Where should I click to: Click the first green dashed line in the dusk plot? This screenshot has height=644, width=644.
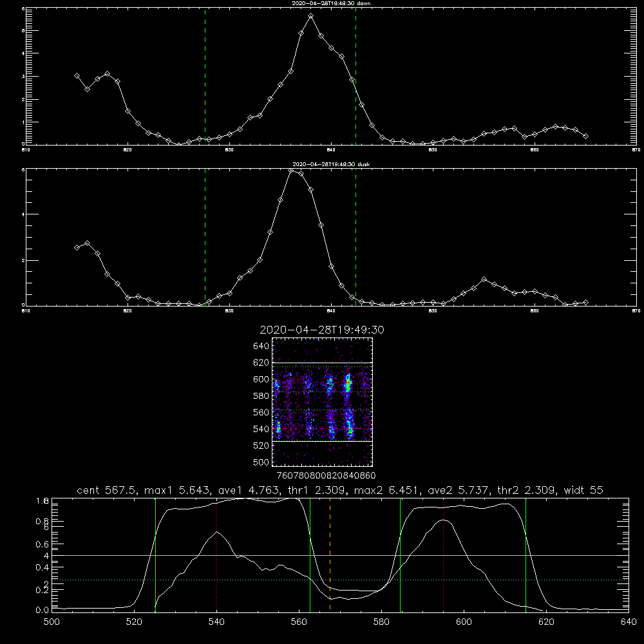click(205, 237)
